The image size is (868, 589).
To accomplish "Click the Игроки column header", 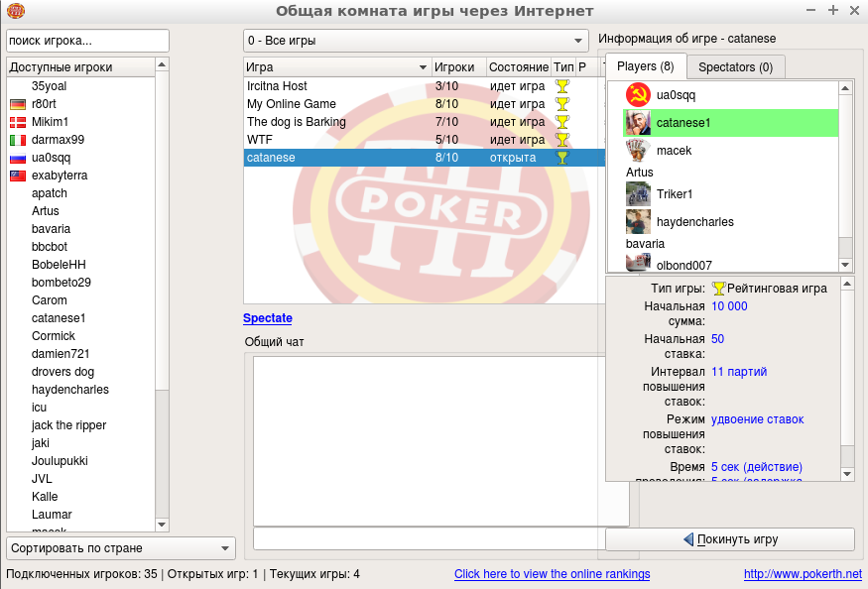I will [458, 67].
